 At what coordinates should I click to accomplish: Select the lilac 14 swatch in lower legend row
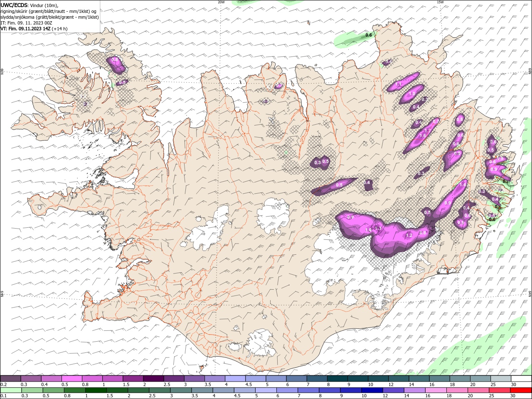pos(414,390)
